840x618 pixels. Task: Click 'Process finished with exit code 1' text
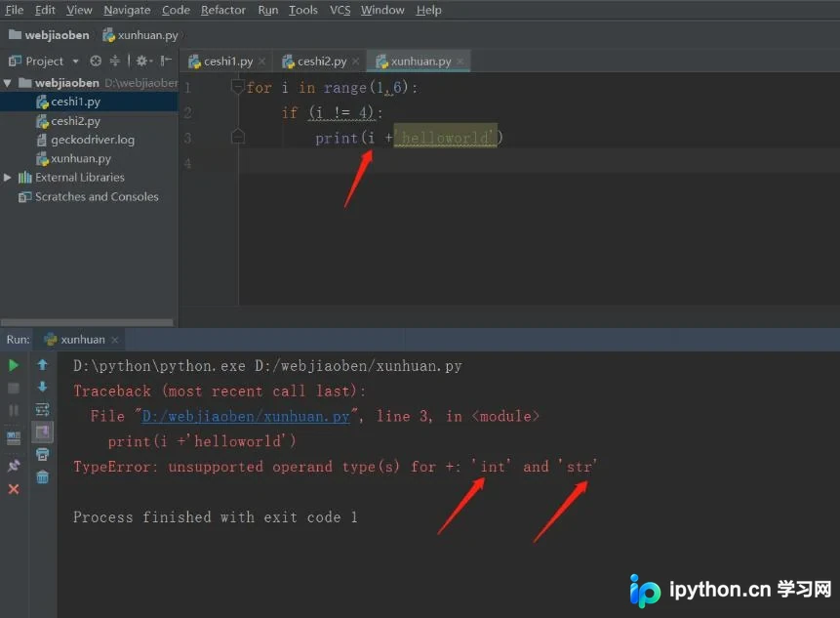coord(216,517)
